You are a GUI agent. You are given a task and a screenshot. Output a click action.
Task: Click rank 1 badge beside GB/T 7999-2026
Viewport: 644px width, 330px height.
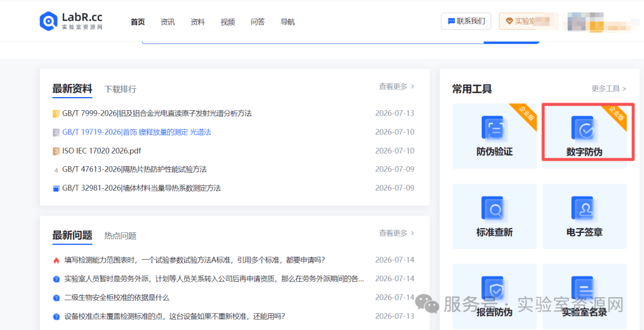pos(56,114)
